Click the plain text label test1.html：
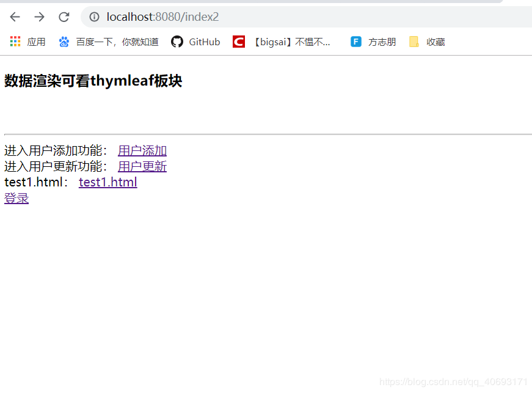532x393 pixels. coord(37,182)
